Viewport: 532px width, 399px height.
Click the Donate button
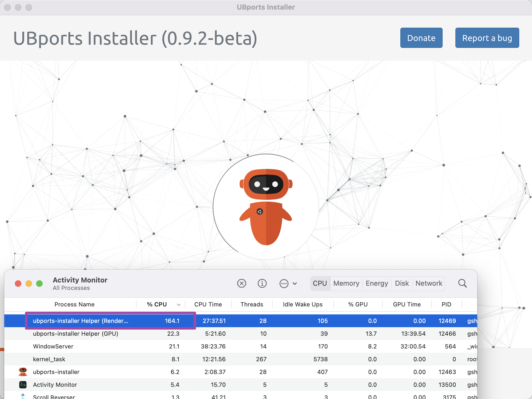[x=421, y=38]
